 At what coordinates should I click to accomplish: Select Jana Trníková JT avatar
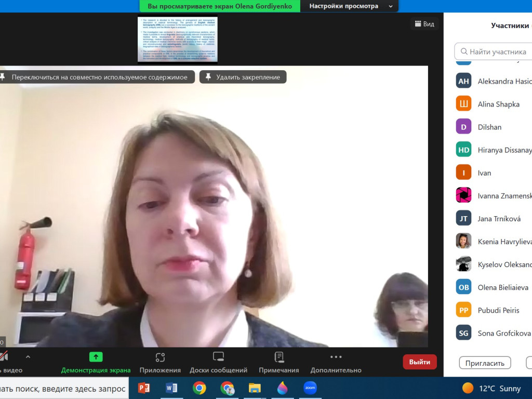[x=463, y=219]
